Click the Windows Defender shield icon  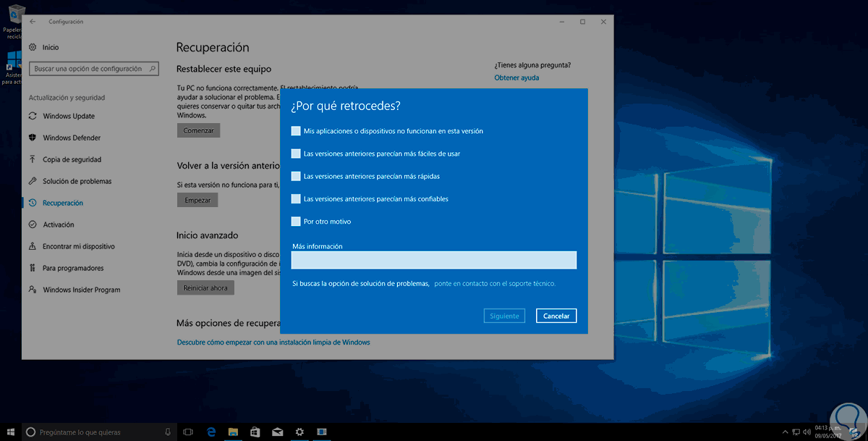pos(33,138)
